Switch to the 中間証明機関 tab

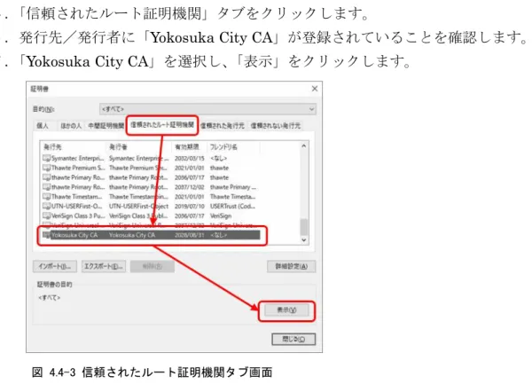click(106, 126)
